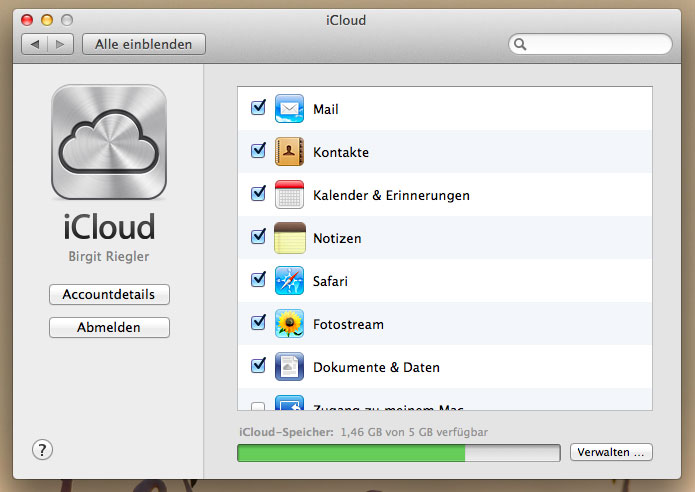695x492 pixels.
Task: Click the Dokumente & Daten icon
Action: coord(289,366)
